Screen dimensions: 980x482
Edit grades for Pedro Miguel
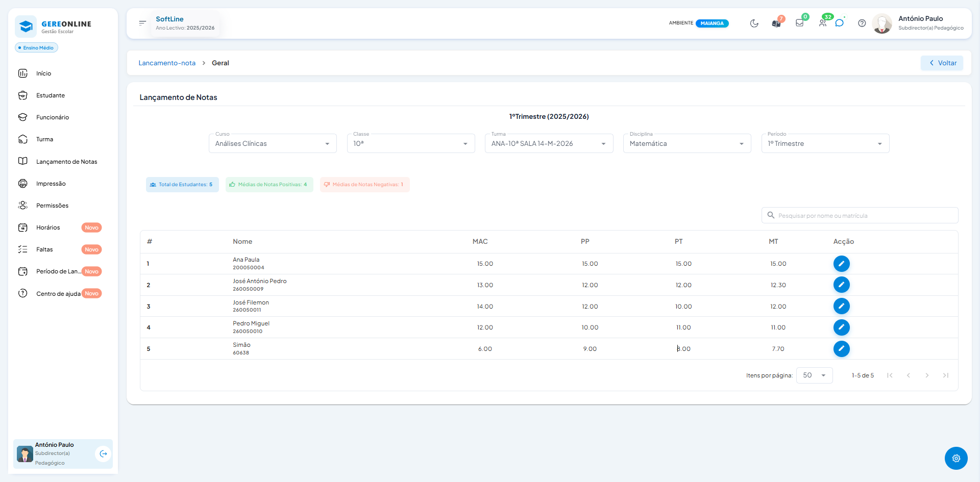click(x=841, y=327)
